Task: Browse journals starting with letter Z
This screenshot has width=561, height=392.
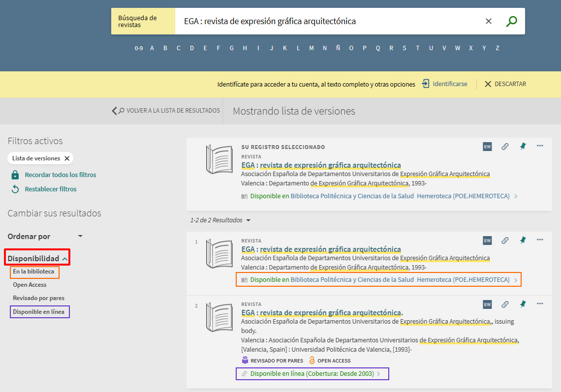Action: tap(498, 48)
